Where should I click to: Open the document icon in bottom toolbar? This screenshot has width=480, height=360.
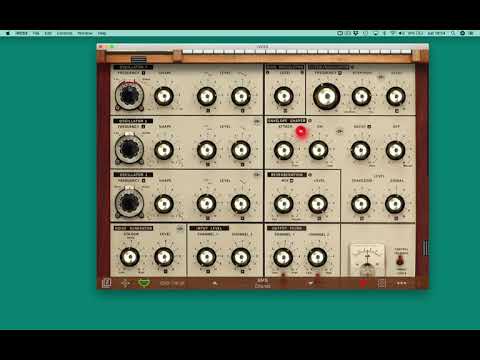tap(106, 283)
